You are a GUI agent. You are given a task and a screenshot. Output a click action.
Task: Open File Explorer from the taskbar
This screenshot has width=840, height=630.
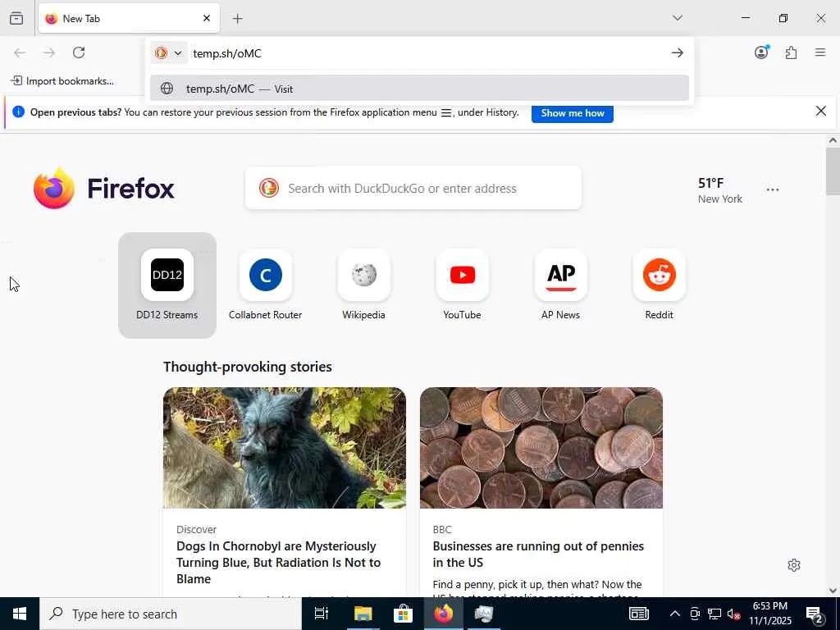pyautogui.click(x=363, y=614)
